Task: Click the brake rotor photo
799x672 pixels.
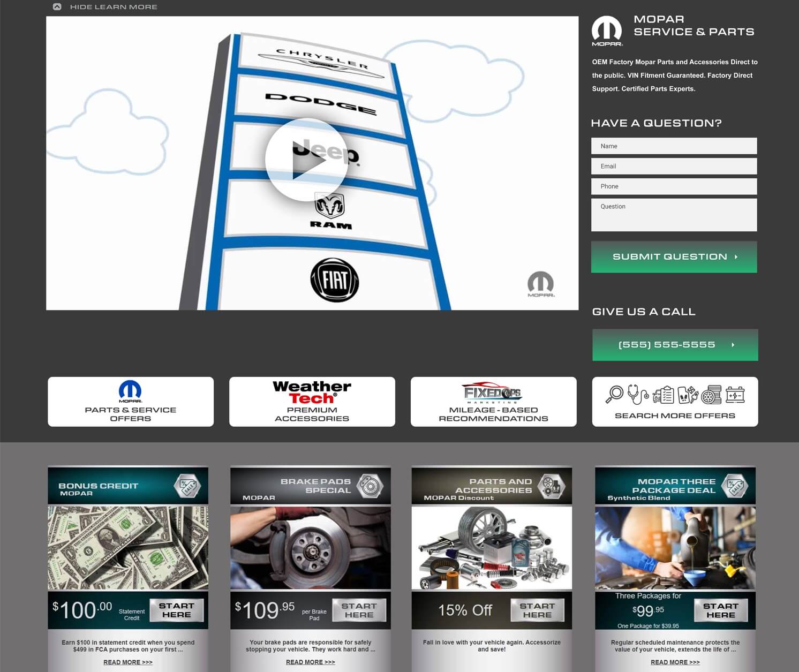Action: click(x=311, y=548)
